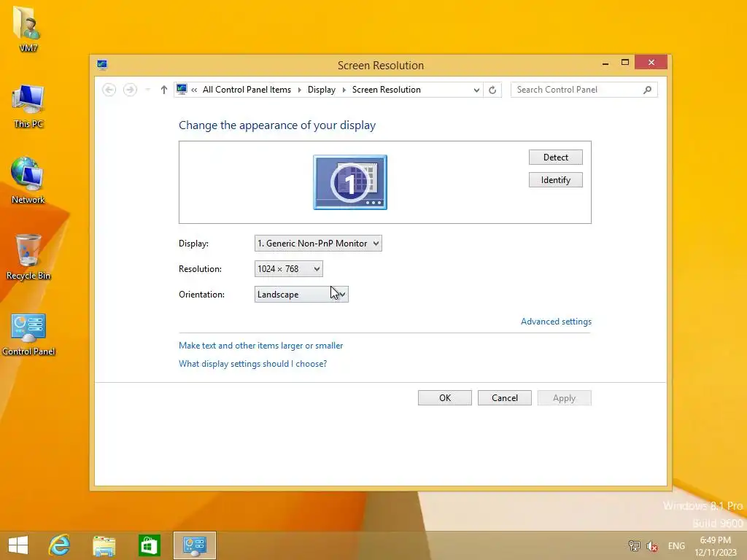Open Advanced settings link
The height and width of the screenshot is (560, 747).
point(556,322)
